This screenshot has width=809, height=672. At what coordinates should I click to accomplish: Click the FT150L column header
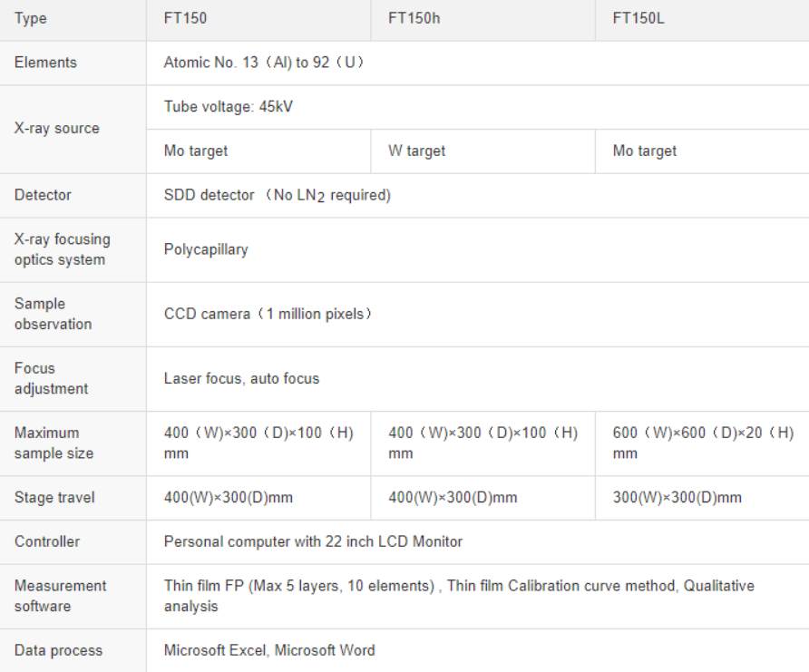coord(638,18)
